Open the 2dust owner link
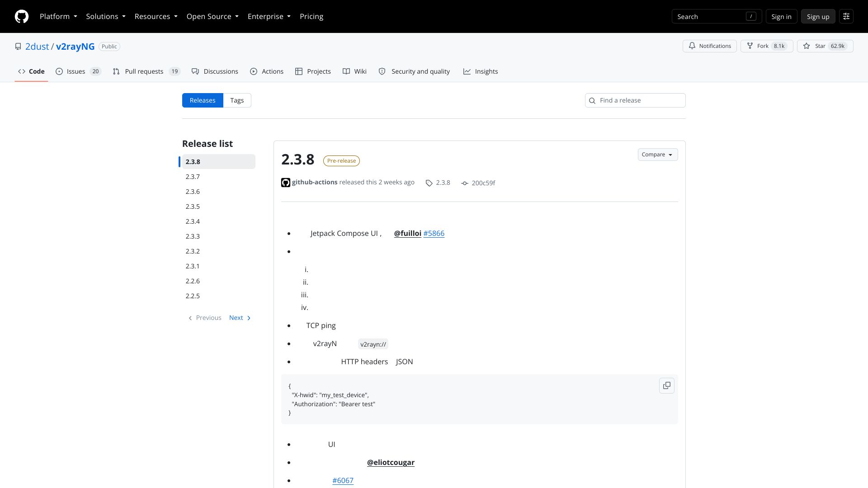868x488 pixels. [37, 47]
